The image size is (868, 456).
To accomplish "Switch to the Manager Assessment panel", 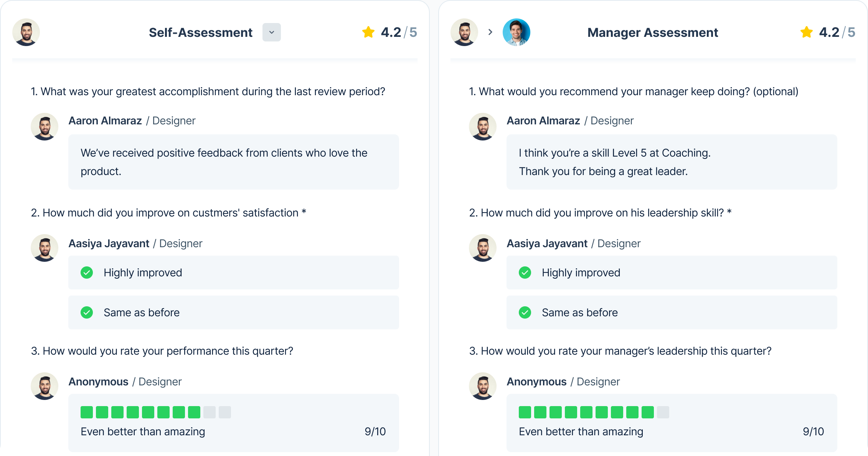I will coord(652,32).
